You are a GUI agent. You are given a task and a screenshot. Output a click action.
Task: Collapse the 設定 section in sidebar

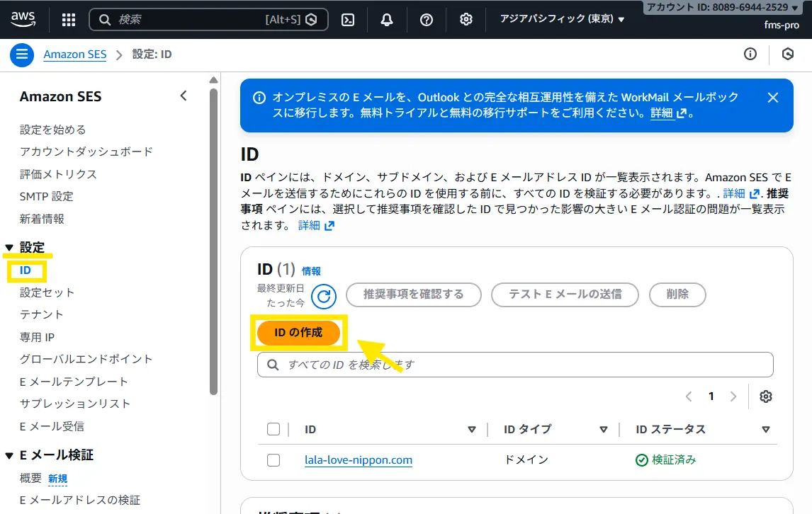pos(9,248)
